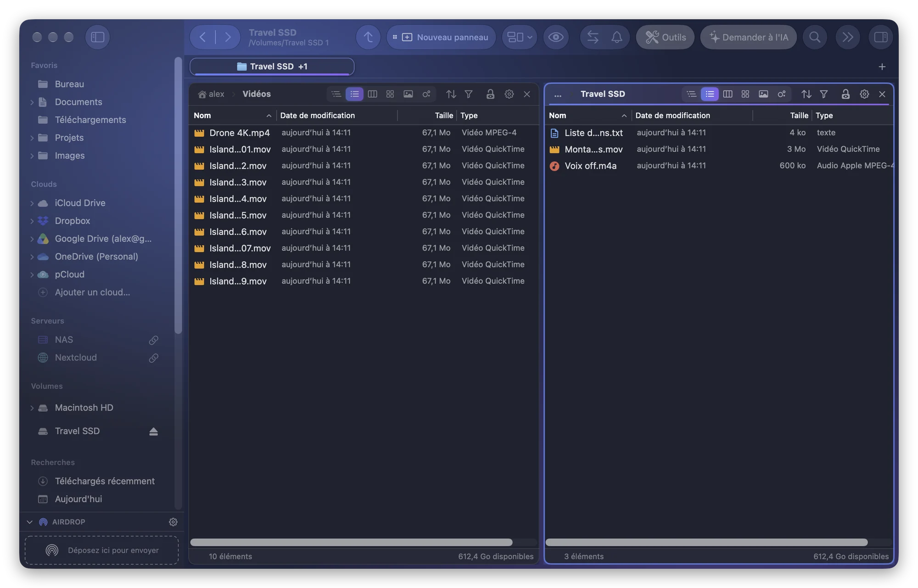
Task: Expand the Dropbox entry in sidebar
Action: pos(32,221)
